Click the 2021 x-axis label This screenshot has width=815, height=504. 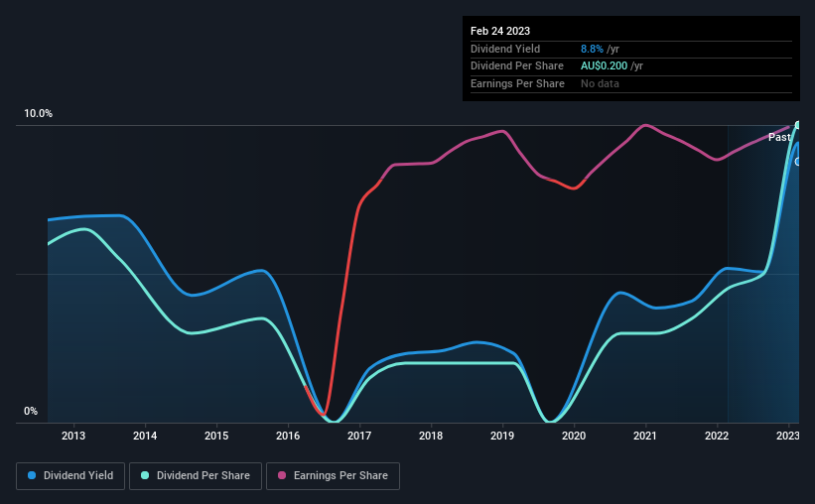[645, 436]
